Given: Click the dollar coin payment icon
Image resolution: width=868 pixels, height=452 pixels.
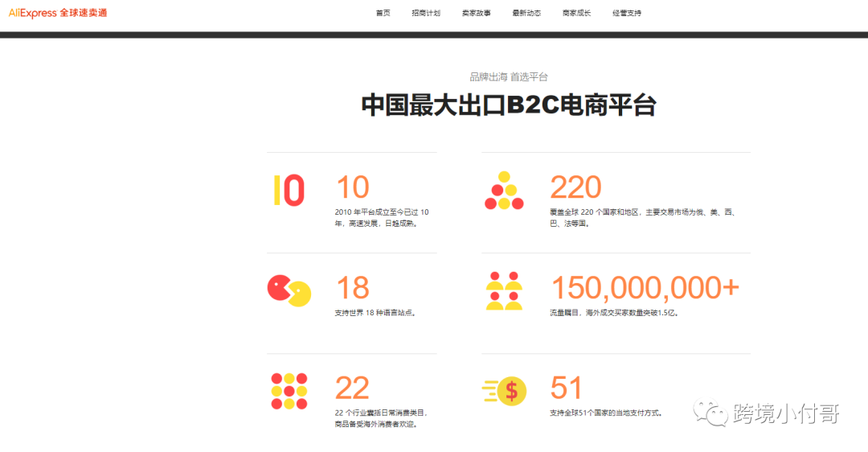Looking at the screenshot, I should tap(504, 391).
